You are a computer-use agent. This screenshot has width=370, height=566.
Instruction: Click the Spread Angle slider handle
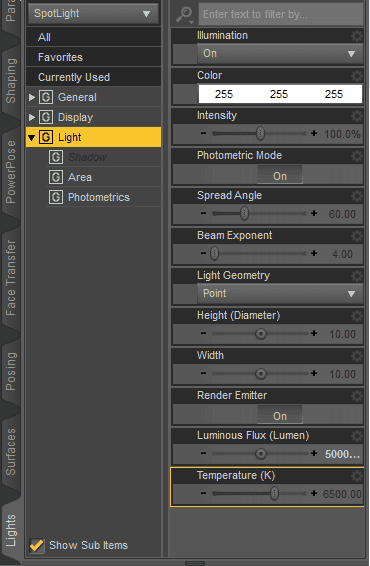coord(244,213)
